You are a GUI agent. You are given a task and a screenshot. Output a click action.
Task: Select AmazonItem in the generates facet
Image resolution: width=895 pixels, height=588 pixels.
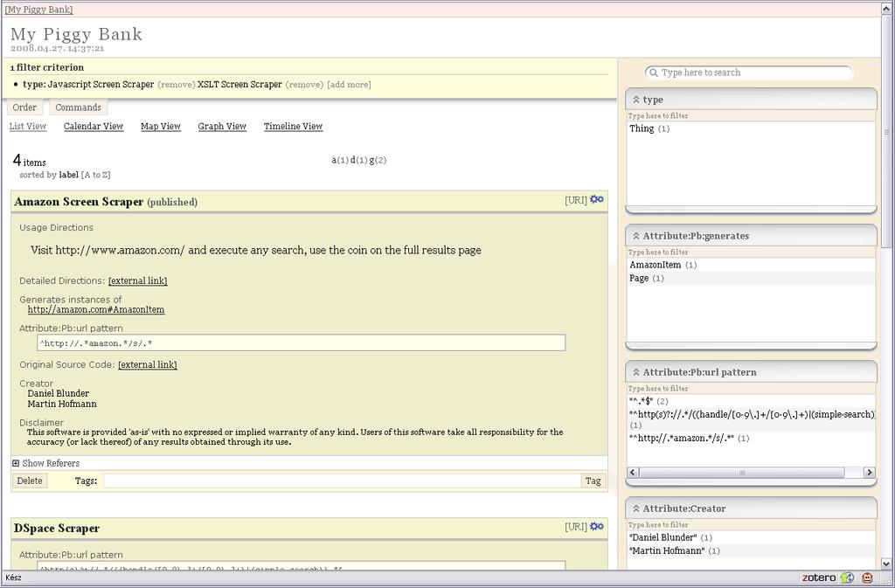coord(656,265)
